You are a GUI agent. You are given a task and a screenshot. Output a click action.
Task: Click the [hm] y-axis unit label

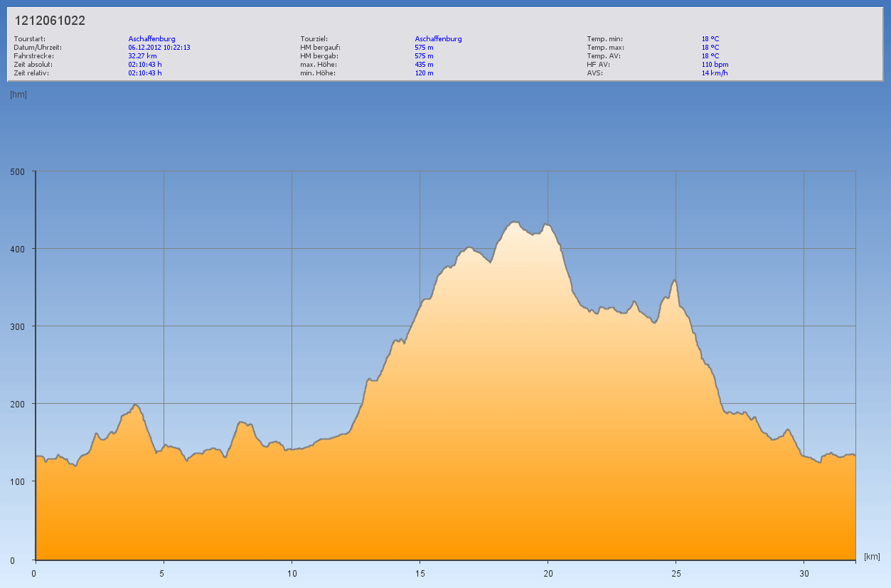(x=18, y=95)
